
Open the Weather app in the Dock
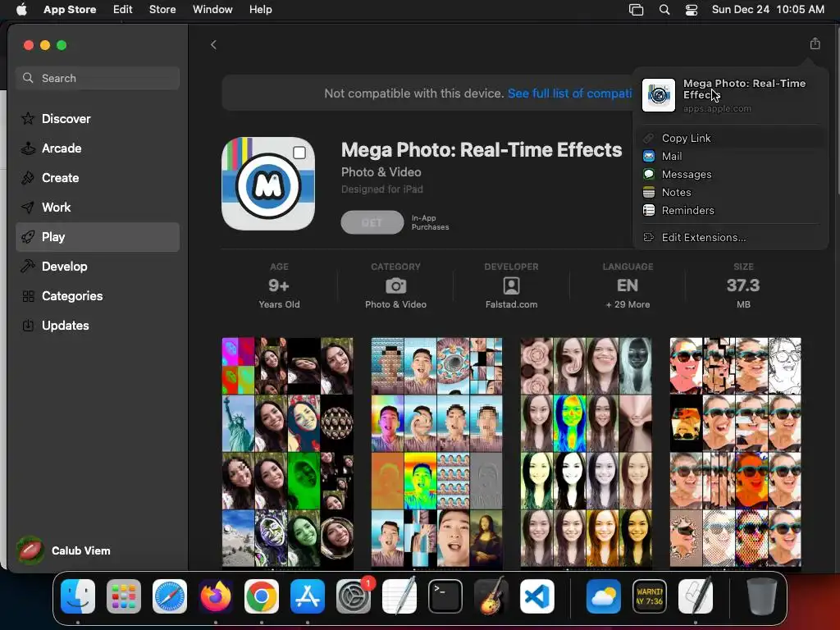tap(603, 596)
